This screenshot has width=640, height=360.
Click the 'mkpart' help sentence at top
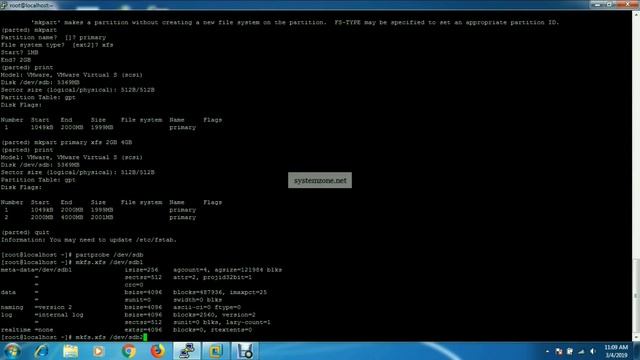click(295, 22)
